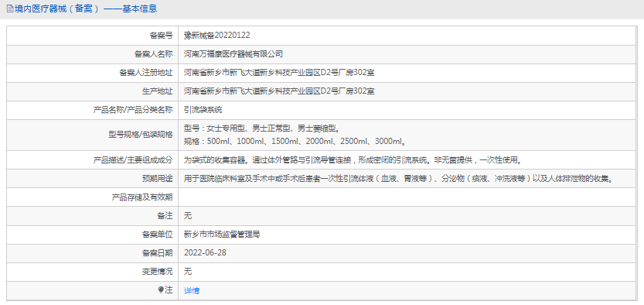The width and height of the screenshot is (644, 305).
Task: Select authority 新乡市市场监督管理局
Action: point(222,235)
